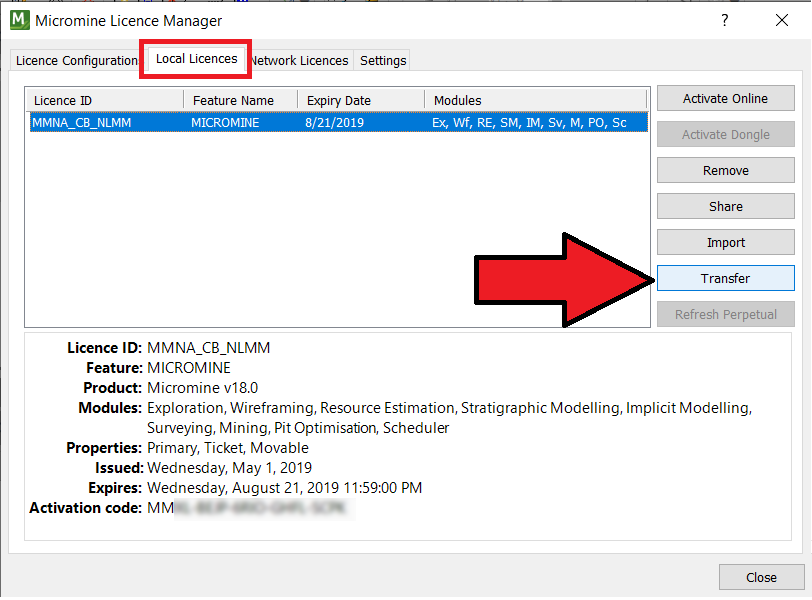Click the Activate Dongle button
This screenshot has height=600, width=812.
(726, 135)
